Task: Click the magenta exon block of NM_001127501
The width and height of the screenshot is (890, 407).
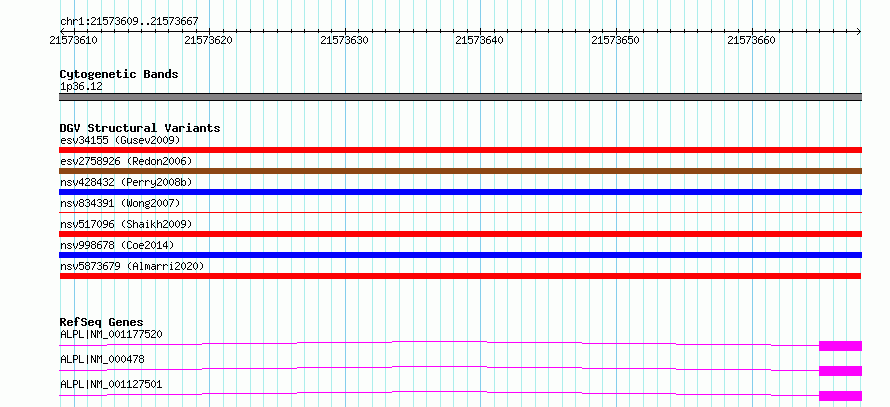Action: (x=841, y=396)
